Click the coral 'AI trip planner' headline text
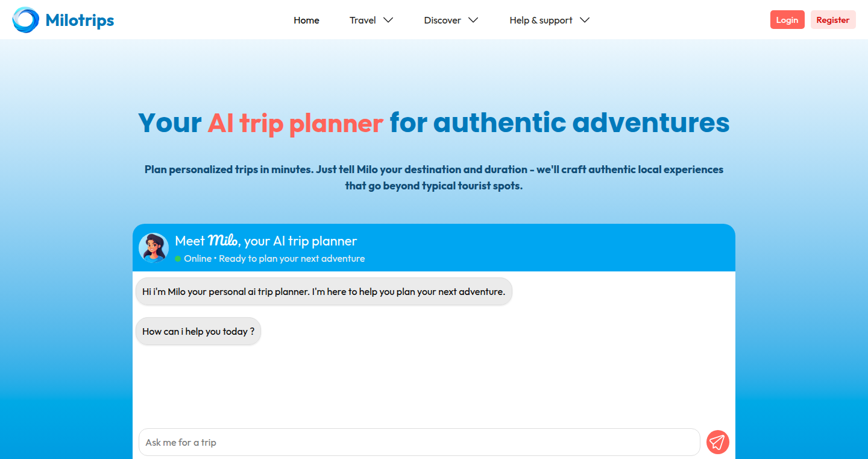The width and height of the screenshot is (868, 459). coord(295,123)
